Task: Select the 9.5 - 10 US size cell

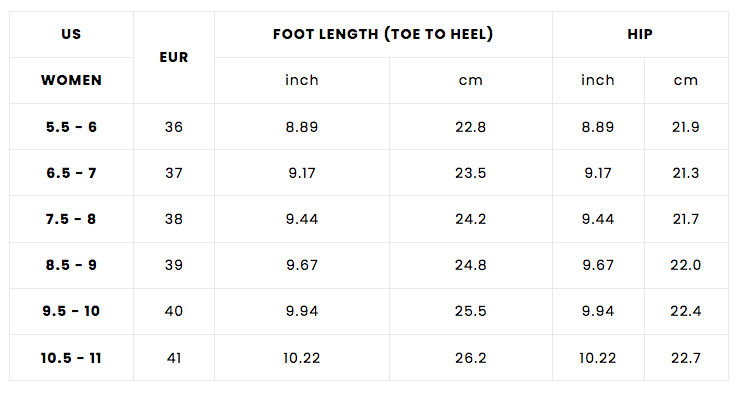Action: 71,311
